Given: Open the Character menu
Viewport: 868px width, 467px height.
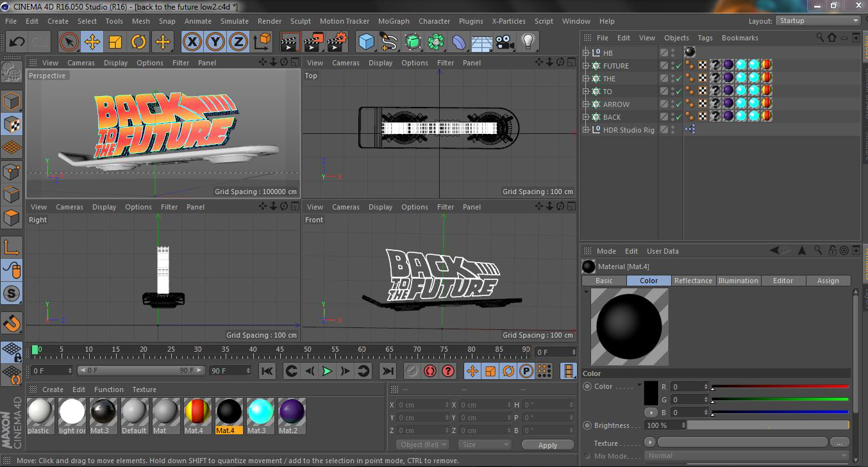Looking at the screenshot, I should [435, 21].
